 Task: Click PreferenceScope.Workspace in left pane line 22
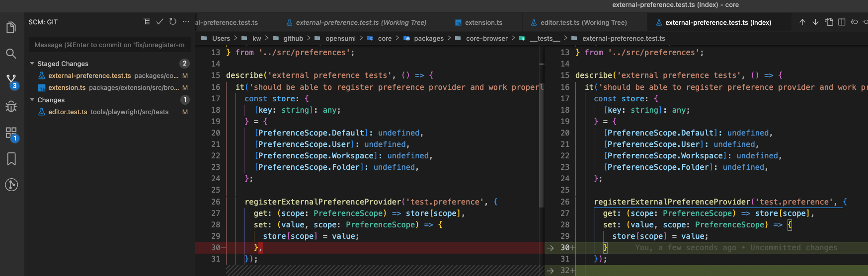pos(316,156)
